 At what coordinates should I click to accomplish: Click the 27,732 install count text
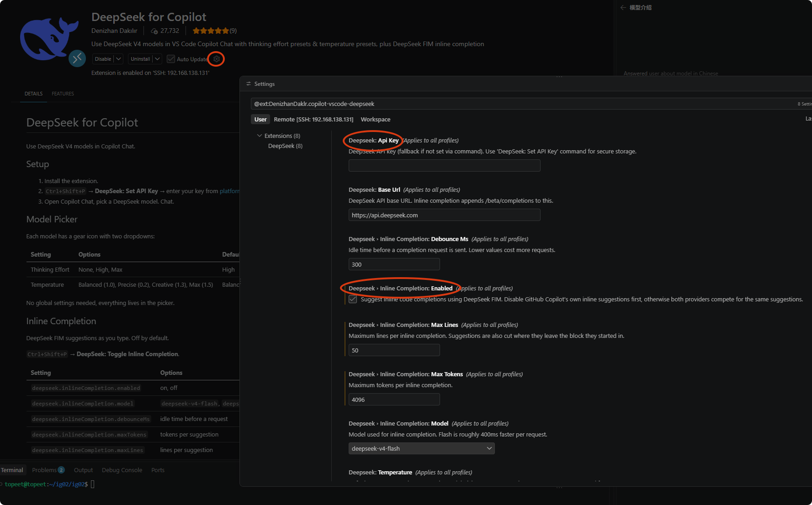tap(170, 31)
